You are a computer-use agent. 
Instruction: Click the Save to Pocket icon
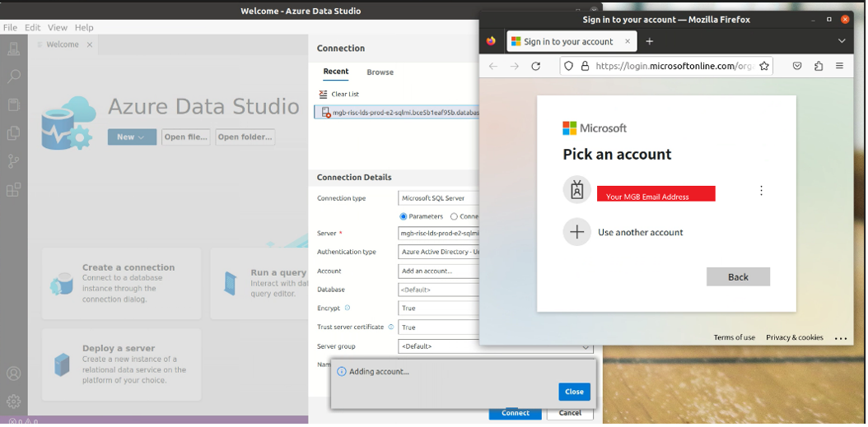point(797,66)
